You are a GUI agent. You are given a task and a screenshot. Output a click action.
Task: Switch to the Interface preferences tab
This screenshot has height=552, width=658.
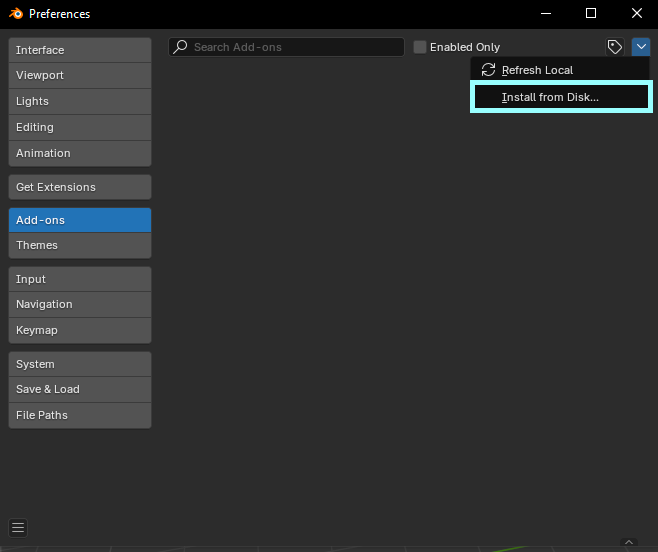click(80, 50)
